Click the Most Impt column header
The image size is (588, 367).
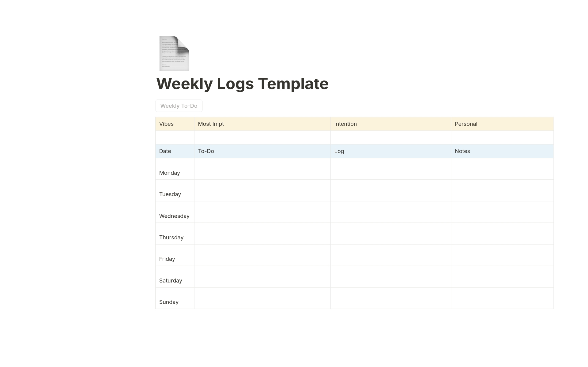[211, 124]
